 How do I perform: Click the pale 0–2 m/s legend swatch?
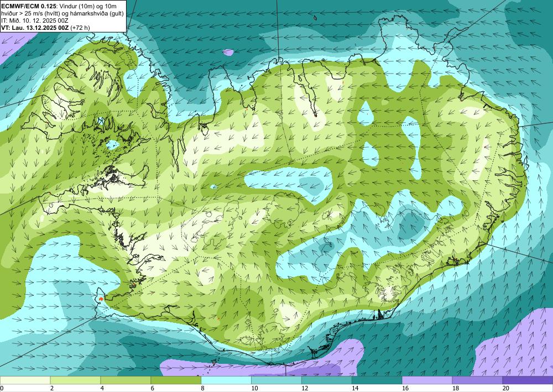coord(25,380)
